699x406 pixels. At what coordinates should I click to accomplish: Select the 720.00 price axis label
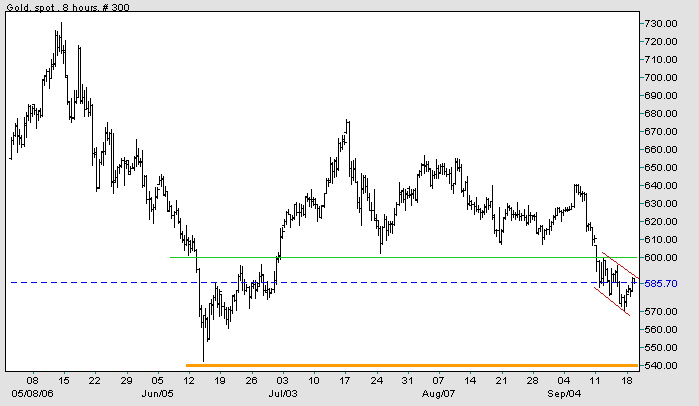click(661, 41)
